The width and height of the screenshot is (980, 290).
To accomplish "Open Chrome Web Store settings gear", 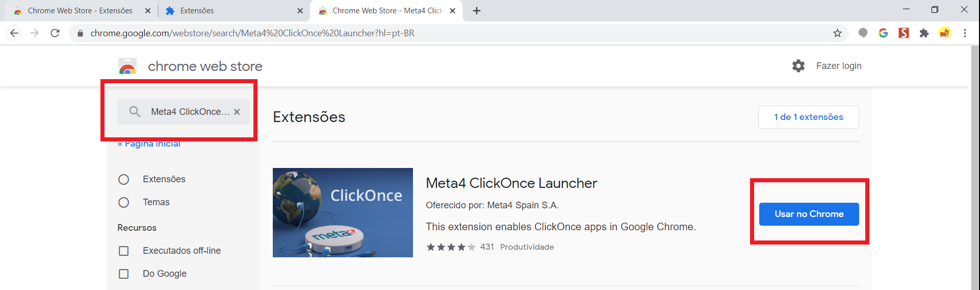I will coord(798,66).
